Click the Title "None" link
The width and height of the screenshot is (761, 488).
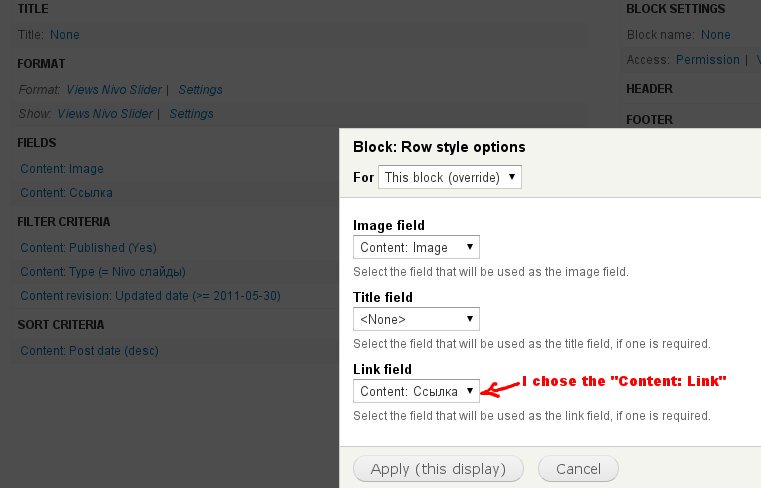[x=65, y=35]
